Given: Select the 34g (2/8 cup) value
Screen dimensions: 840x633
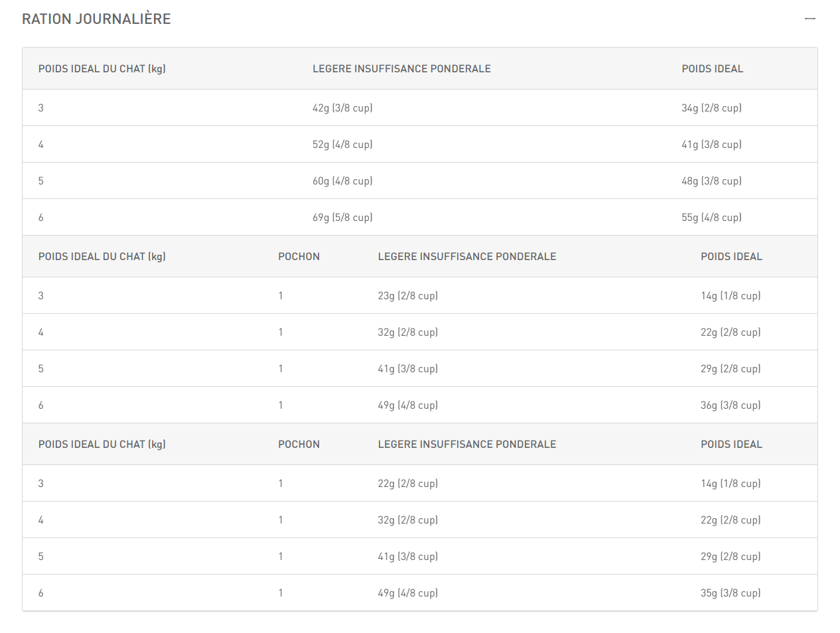Looking at the screenshot, I should [711, 107].
